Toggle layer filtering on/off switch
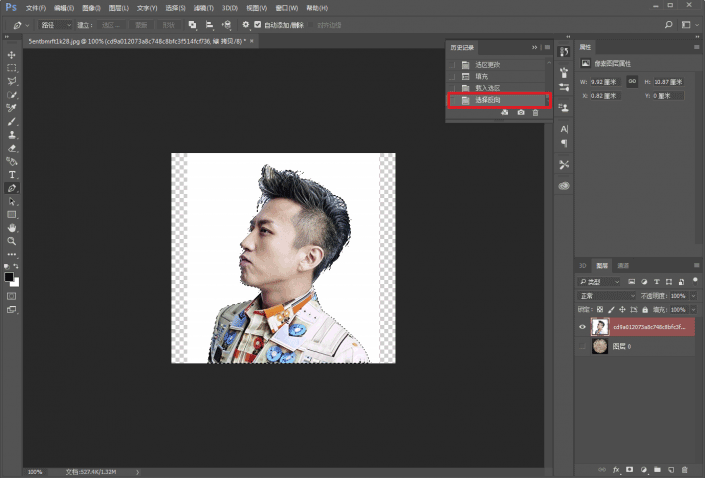Screen dimensions: 705x478 point(695,281)
